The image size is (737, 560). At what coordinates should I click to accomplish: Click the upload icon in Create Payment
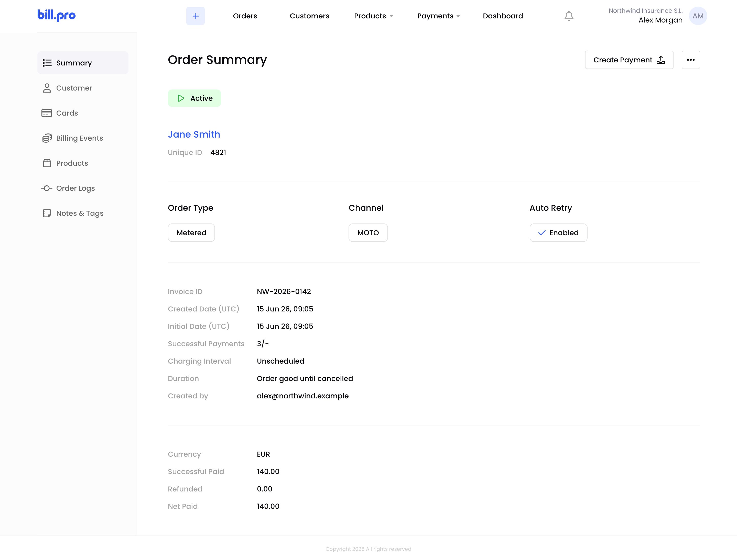coord(661,60)
